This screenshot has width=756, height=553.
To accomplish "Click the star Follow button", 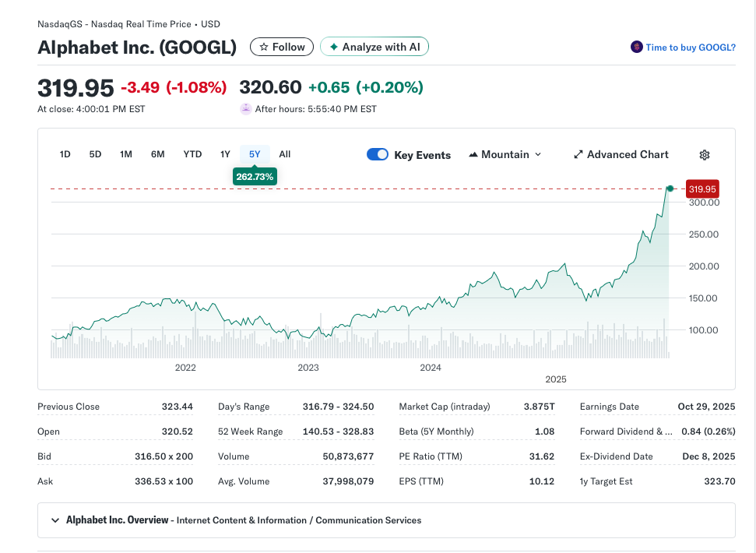I will [282, 47].
